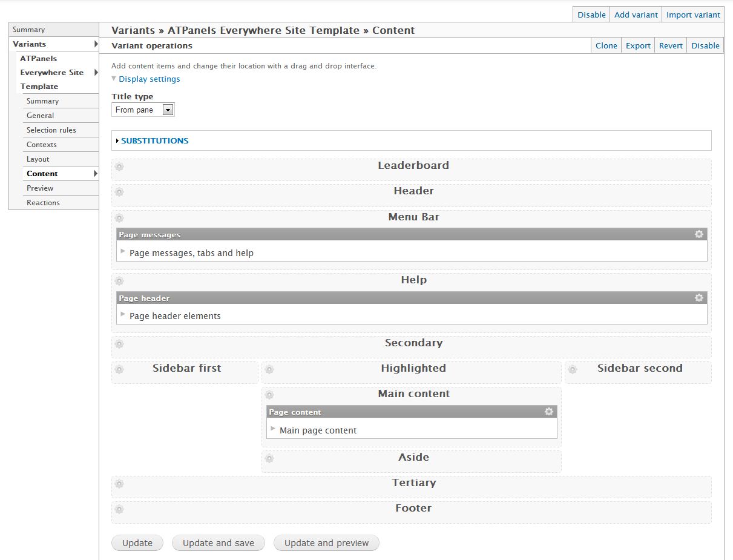Image resolution: width=733 pixels, height=560 pixels.
Task: Open the Page content pane gear
Action: coord(549,411)
